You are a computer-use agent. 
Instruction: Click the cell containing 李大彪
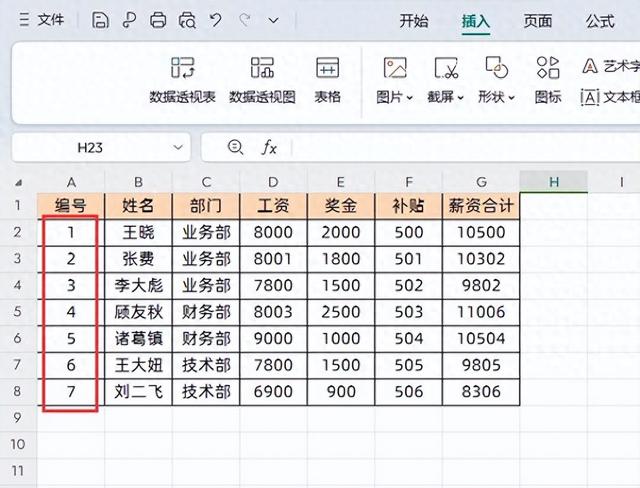click(138, 286)
